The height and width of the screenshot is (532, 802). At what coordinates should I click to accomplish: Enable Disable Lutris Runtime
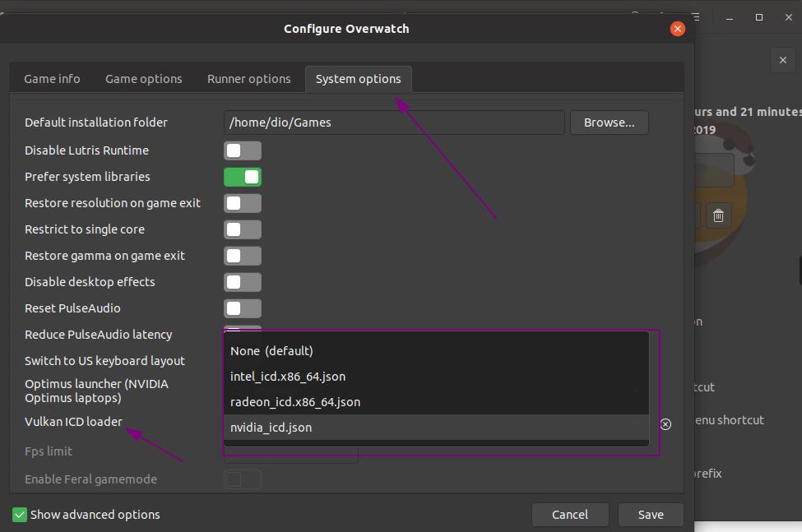click(x=243, y=150)
